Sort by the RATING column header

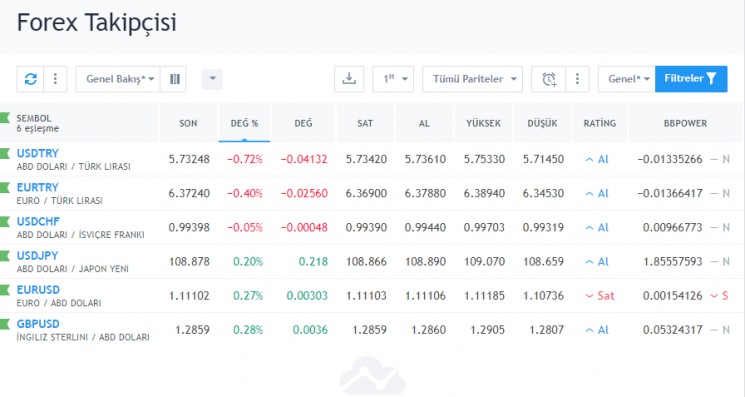(600, 123)
